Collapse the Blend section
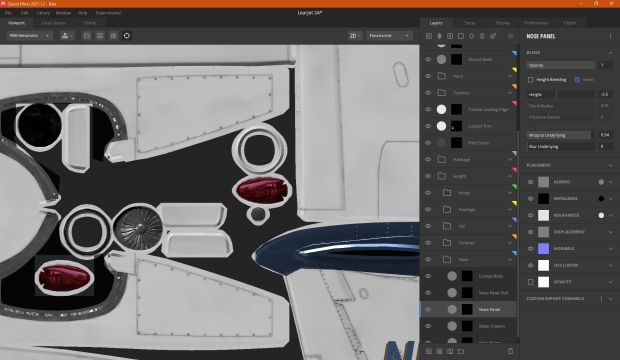This screenshot has height=360, width=620. tap(611, 53)
